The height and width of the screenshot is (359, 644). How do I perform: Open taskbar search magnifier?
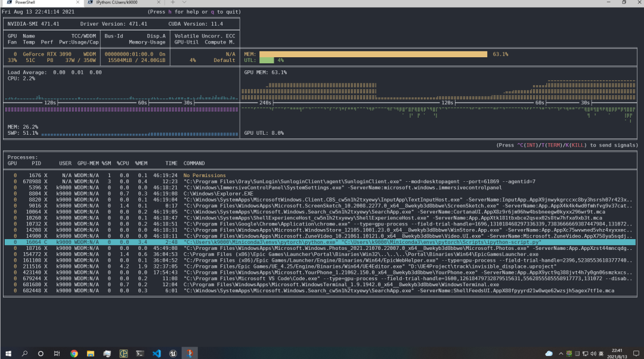24,353
